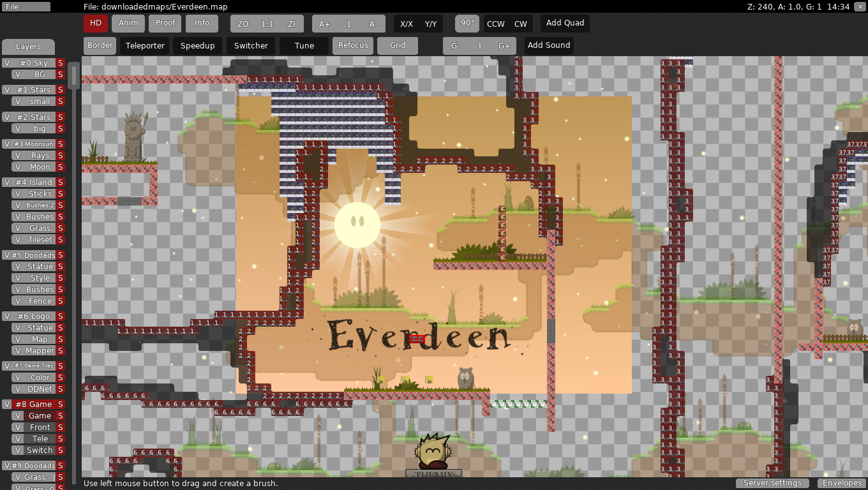The width and height of the screenshot is (868, 490).
Task: Click the Add Quad button
Action: click(565, 24)
